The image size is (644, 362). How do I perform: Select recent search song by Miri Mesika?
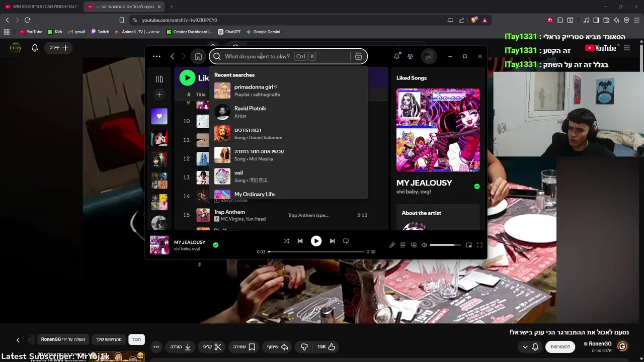point(288,155)
